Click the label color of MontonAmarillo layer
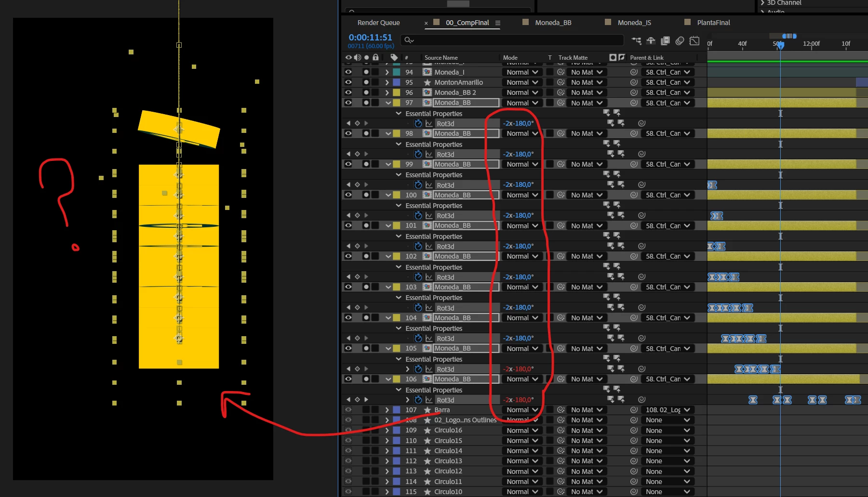This screenshot has width=868, height=497. (x=397, y=82)
